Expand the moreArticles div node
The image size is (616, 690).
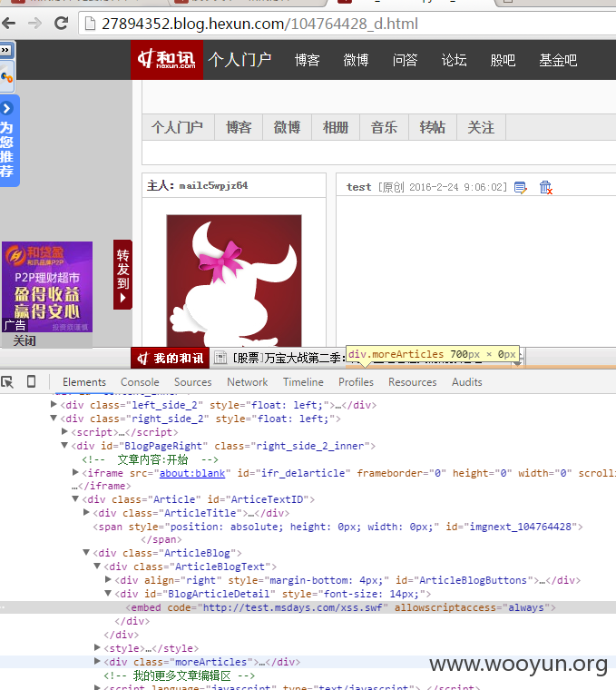click(98, 661)
